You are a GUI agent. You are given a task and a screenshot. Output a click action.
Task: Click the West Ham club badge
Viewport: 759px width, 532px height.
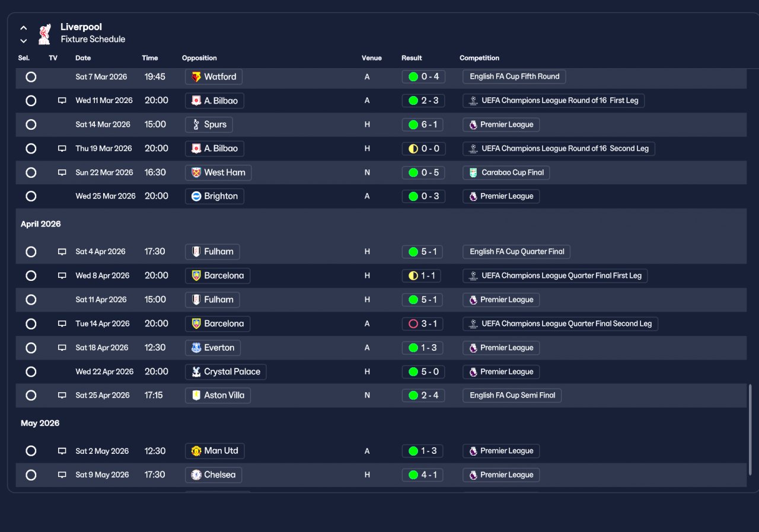click(196, 172)
